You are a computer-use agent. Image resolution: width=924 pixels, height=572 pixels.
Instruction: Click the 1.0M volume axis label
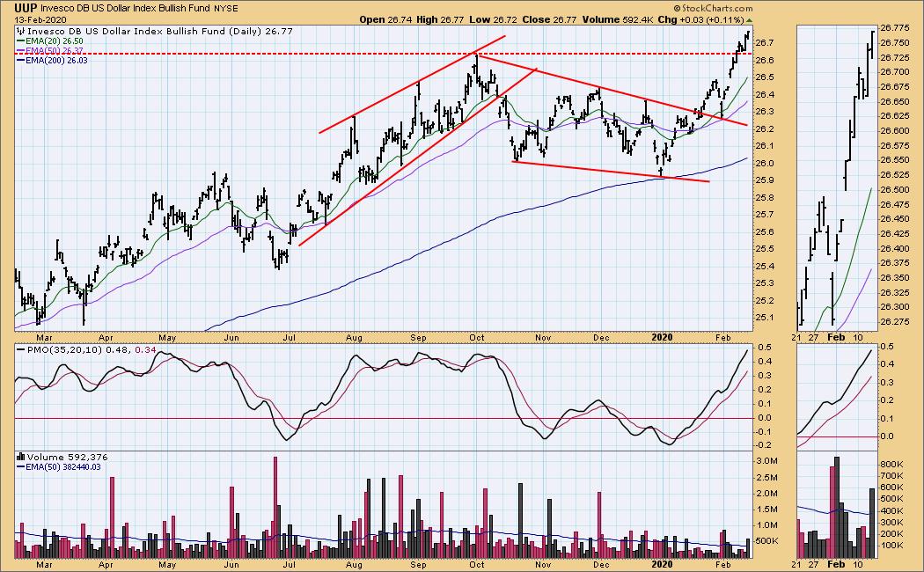(766, 524)
